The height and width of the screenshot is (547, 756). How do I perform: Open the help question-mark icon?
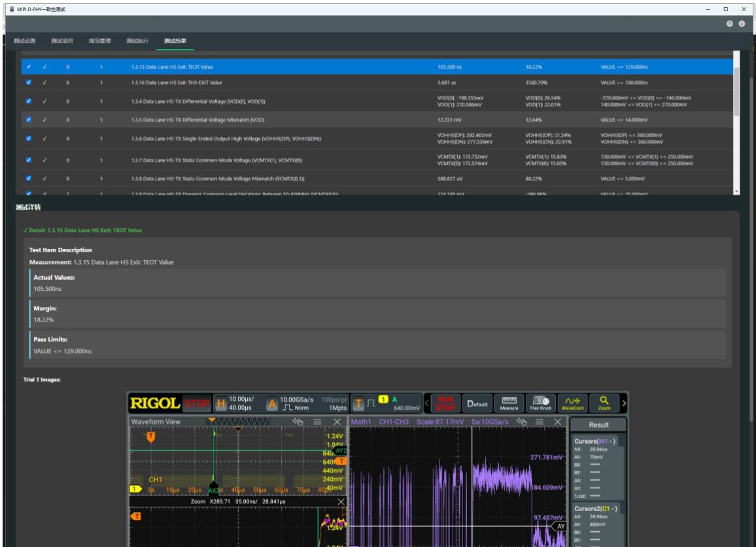point(729,24)
